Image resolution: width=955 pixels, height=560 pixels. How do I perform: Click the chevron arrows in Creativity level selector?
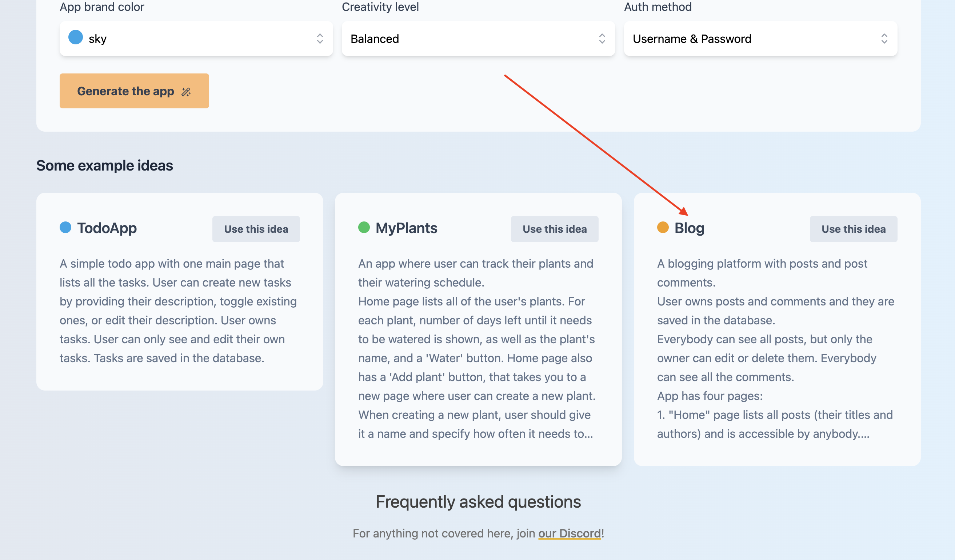pyautogui.click(x=602, y=39)
